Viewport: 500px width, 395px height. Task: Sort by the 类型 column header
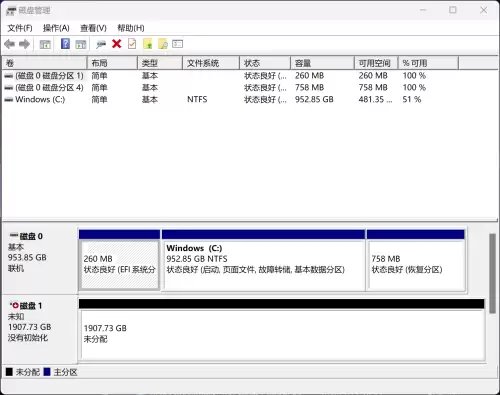click(x=160, y=63)
